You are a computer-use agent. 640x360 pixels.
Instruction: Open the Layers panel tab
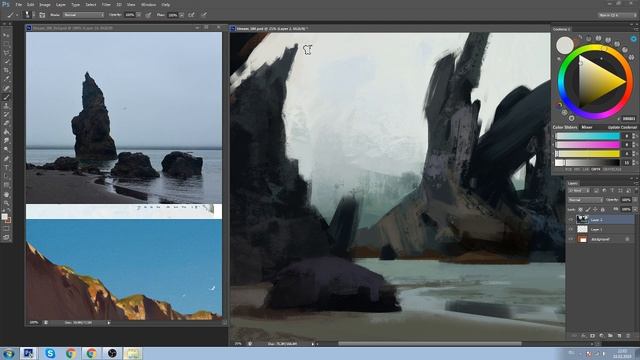[x=573, y=183]
